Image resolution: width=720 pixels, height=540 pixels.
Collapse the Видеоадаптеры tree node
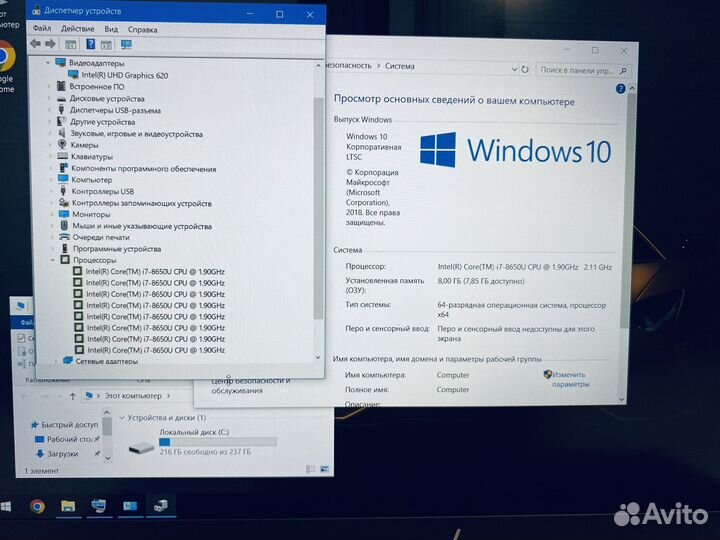(48, 62)
